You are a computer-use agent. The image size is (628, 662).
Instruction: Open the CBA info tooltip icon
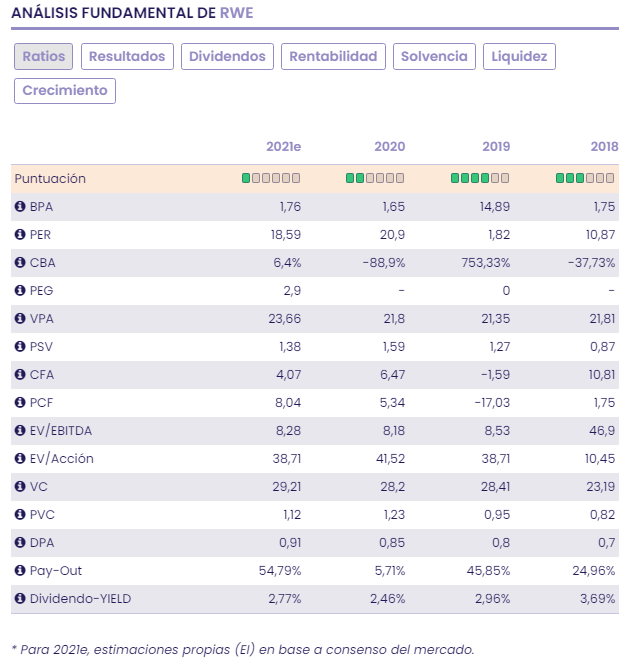tap(19, 263)
